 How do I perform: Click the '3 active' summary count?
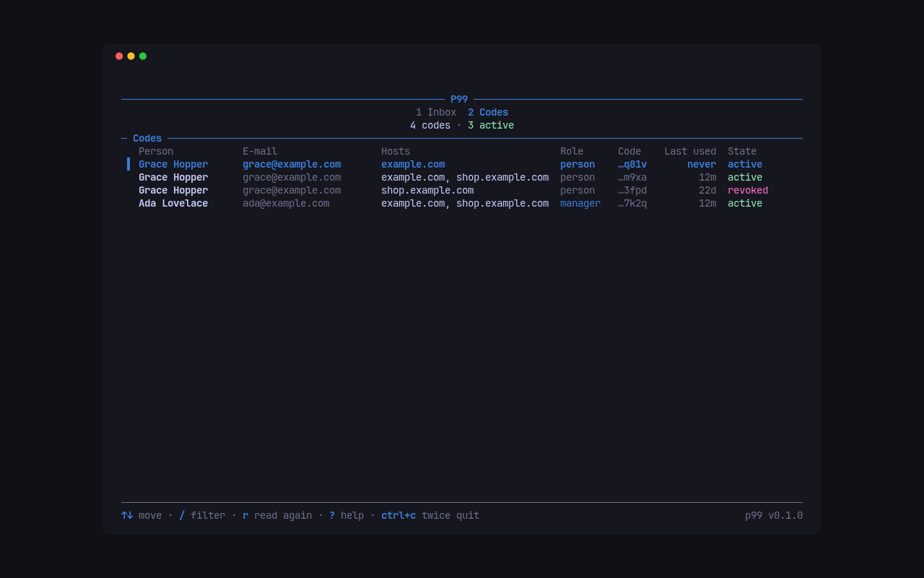491,126
